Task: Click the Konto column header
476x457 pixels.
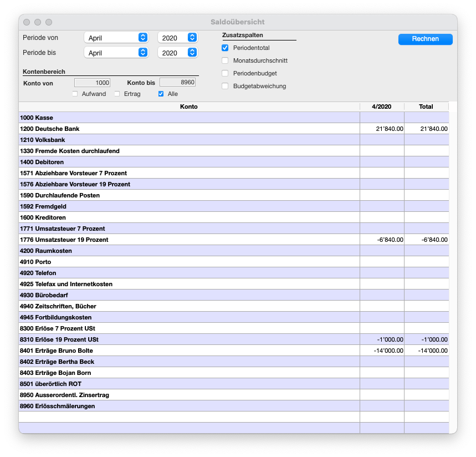Action: click(189, 106)
